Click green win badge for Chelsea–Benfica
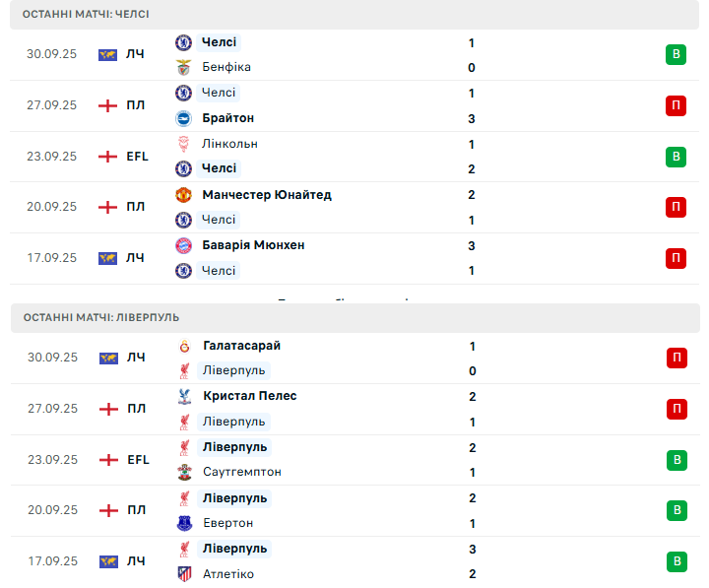The image size is (709, 588). tap(676, 54)
